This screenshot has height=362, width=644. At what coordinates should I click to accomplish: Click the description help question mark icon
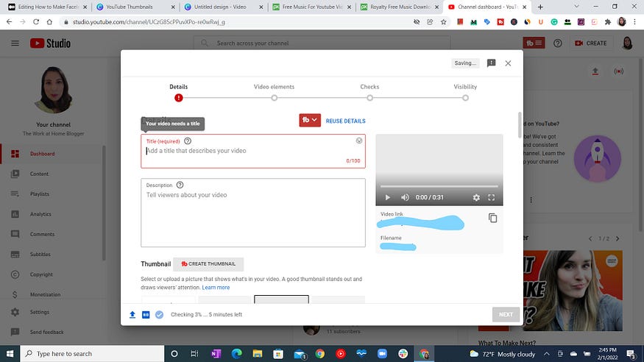(180, 185)
